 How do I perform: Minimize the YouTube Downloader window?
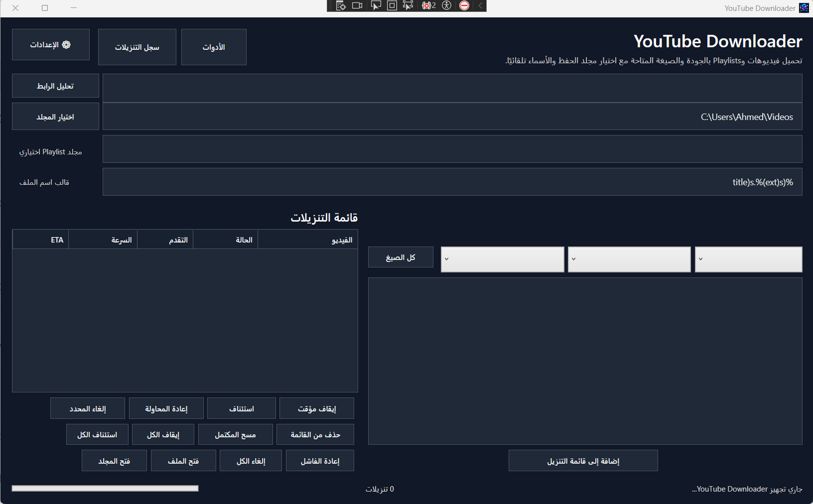point(74,8)
